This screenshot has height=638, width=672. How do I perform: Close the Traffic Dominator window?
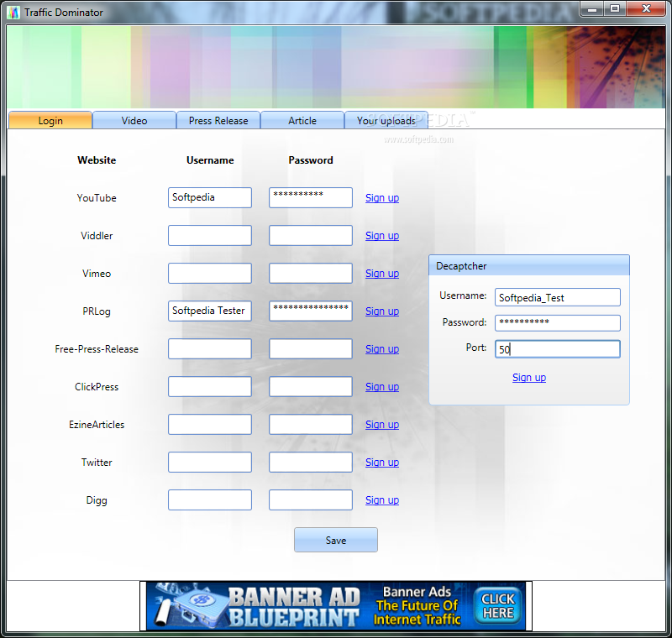click(x=646, y=8)
